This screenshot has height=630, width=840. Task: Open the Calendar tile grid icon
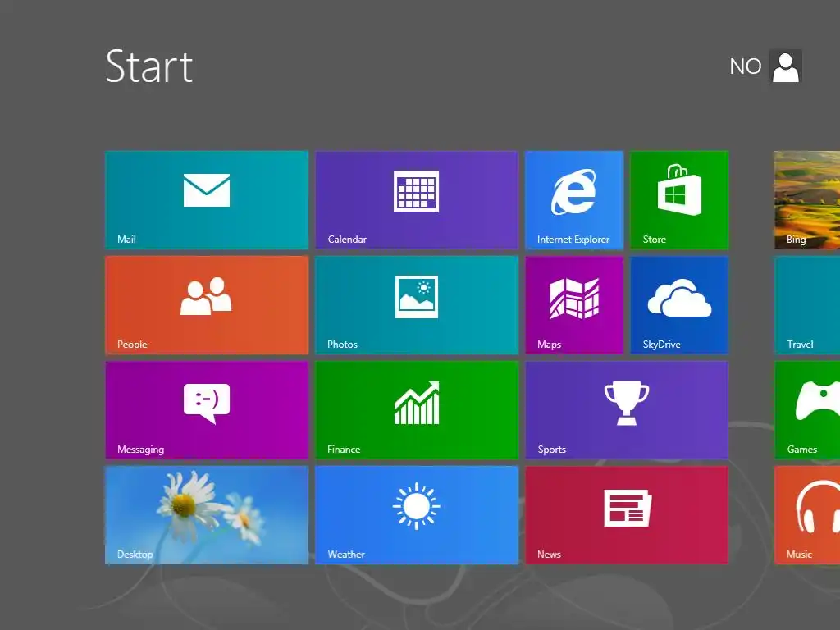click(x=416, y=190)
